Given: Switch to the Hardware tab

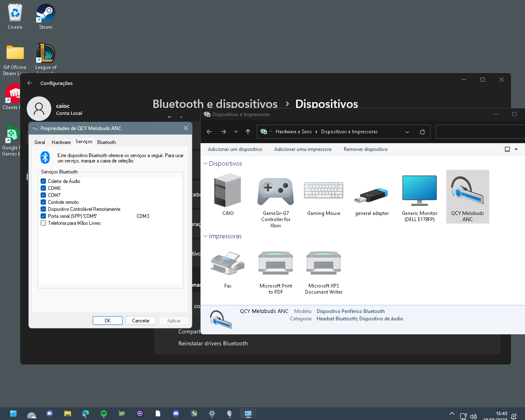Looking at the screenshot, I should click(x=61, y=142).
